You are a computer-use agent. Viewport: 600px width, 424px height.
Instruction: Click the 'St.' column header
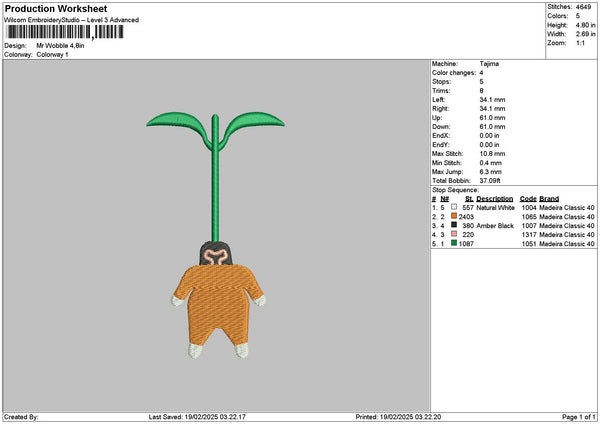(470, 199)
